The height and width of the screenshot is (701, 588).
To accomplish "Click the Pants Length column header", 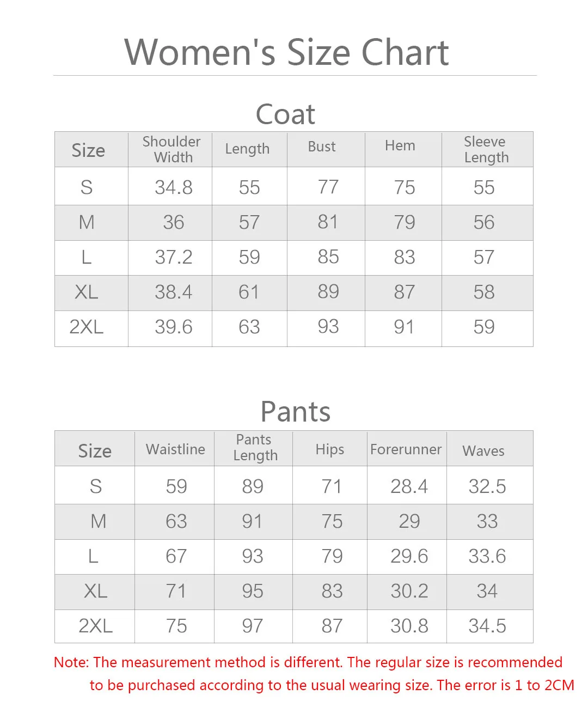I will 255,448.
